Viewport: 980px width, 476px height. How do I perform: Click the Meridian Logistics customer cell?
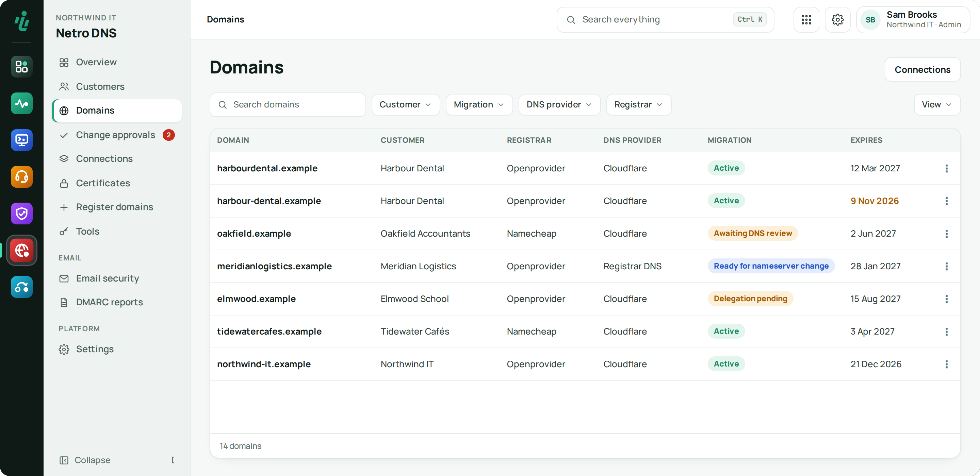point(418,266)
